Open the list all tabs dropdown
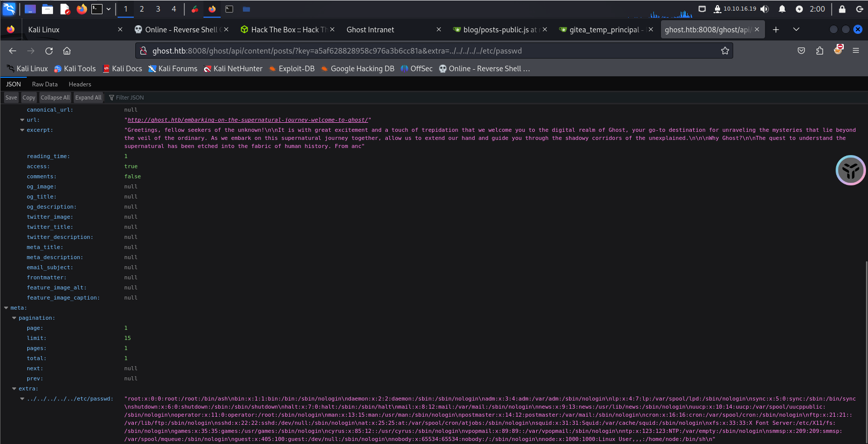This screenshot has height=444, width=868. coord(796,30)
